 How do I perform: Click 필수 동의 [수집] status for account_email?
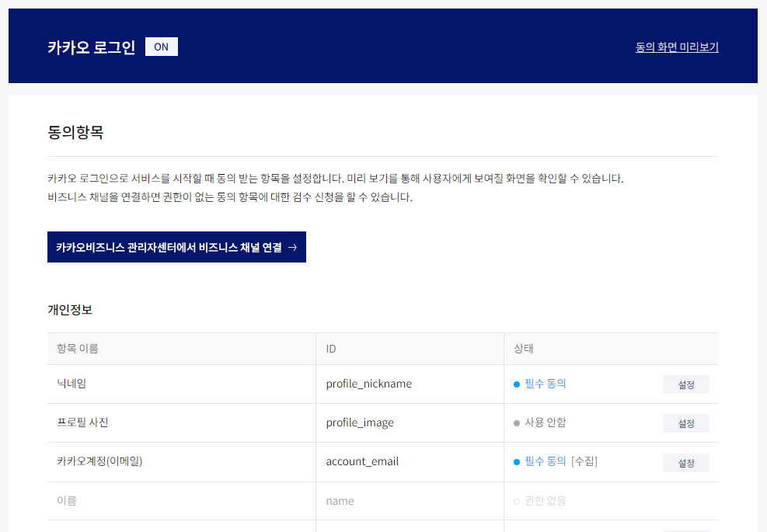coord(555,461)
